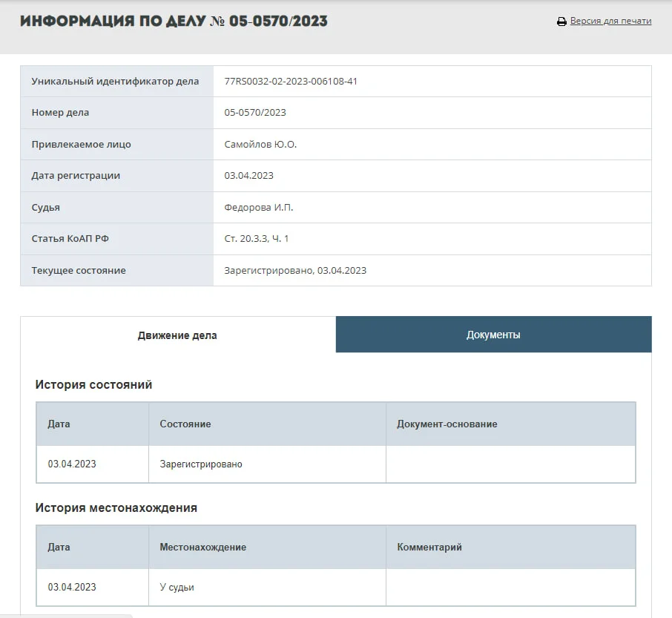The image size is (672, 618).
Task: Click the 'Состояние' column header
Action: pos(185,424)
